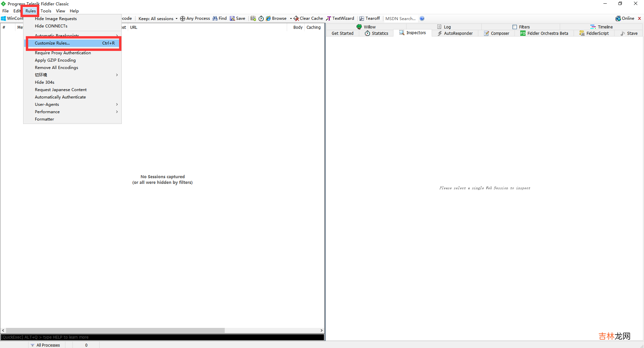Image resolution: width=644 pixels, height=348 pixels.
Task: Click the Tearoff toolbar icon
Action: coord(362,18)
